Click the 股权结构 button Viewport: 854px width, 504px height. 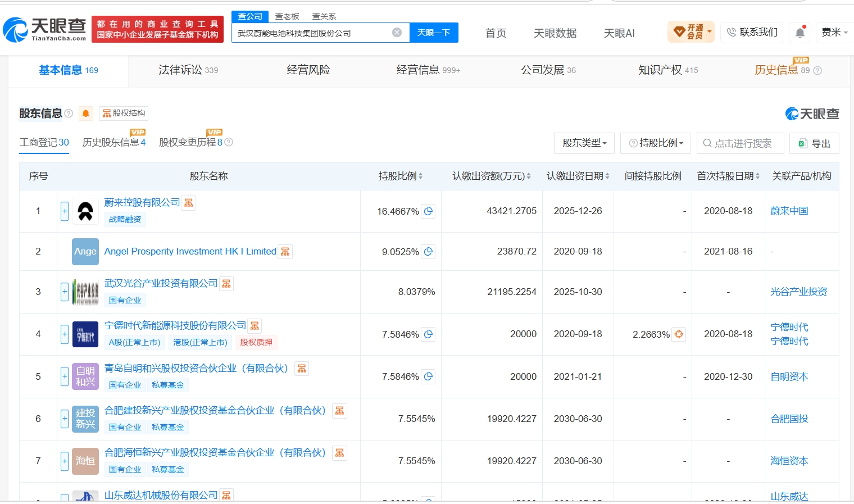point(124,113)
